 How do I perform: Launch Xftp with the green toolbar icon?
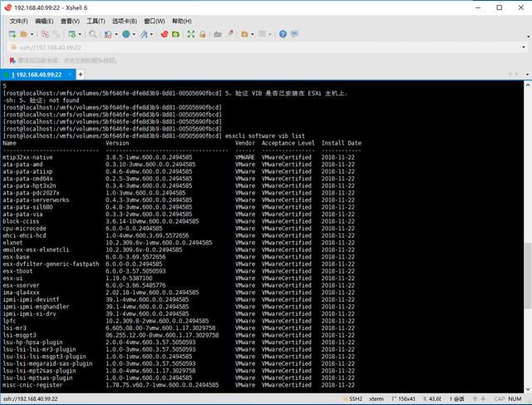click(x=175, y=34)
